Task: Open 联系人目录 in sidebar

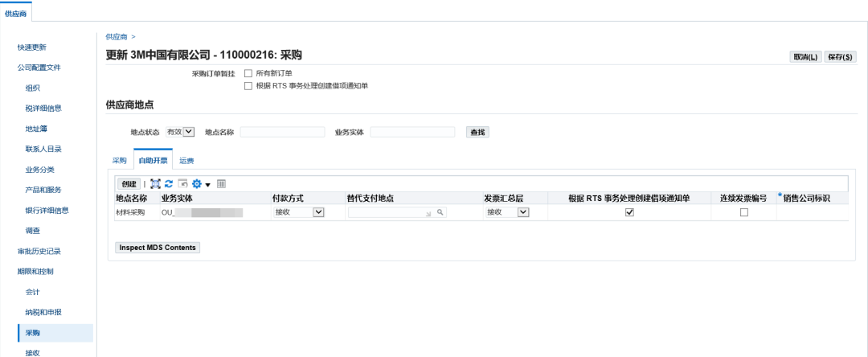Action: 43,149
